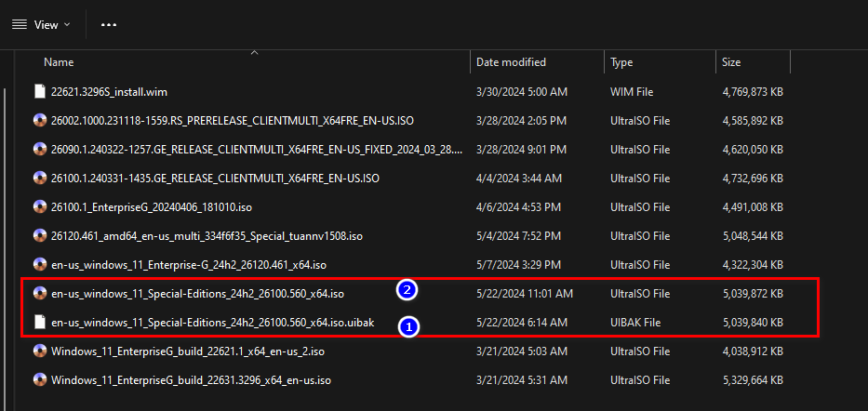Image resolution: width=868 pixels, height=411 pixels.
Task: Select 26090.1.240322-1257 FIXED ISO file name
Action: click(258, 150)
